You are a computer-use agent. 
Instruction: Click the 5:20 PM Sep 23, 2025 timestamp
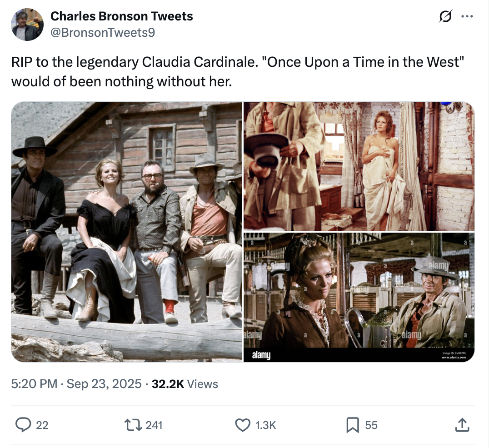pos(76,384)
